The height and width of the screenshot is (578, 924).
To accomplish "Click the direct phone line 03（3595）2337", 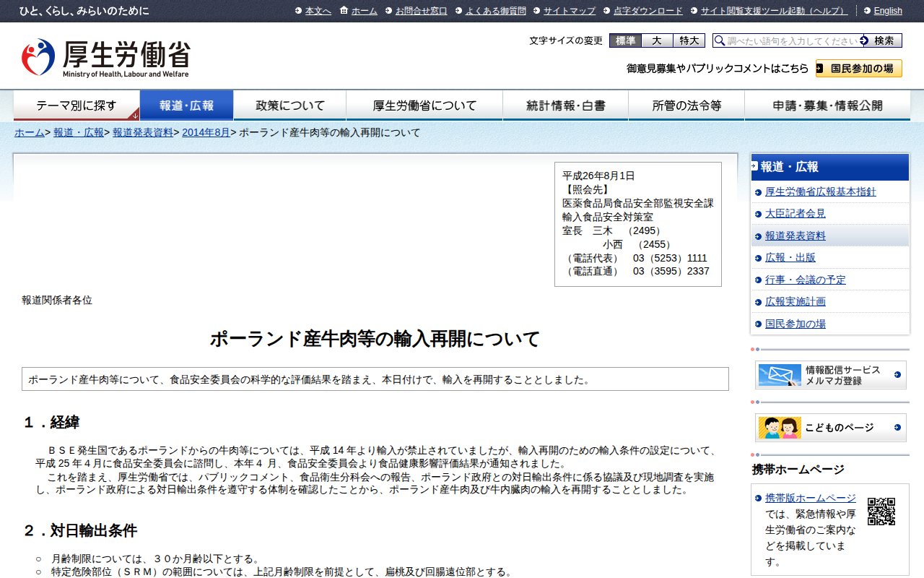I will (671, 272).
